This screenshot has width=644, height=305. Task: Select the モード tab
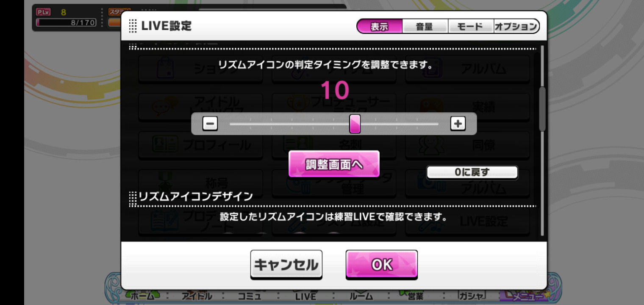tap(470, 26)
